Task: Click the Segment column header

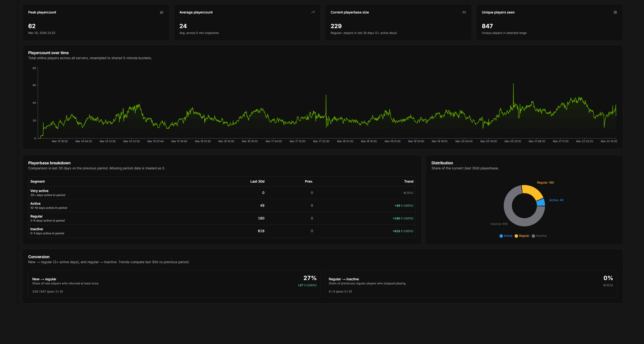Action: pos(37,181)
